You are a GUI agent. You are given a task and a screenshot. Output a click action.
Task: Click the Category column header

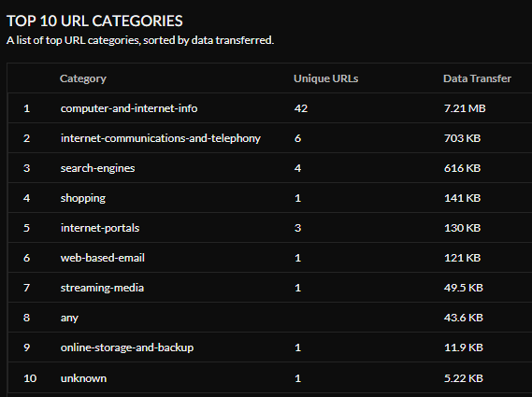(x=83, y=78)
